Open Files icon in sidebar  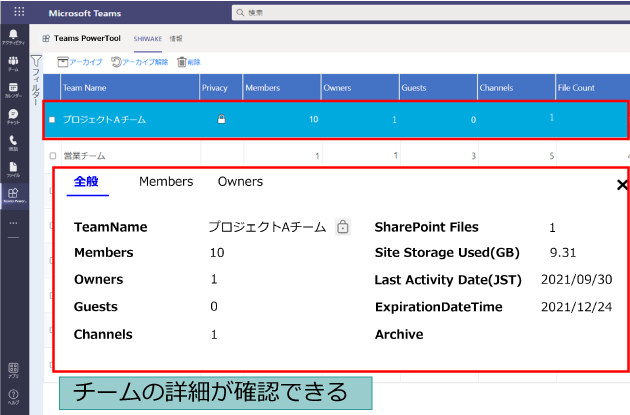(x=13, y=170)
